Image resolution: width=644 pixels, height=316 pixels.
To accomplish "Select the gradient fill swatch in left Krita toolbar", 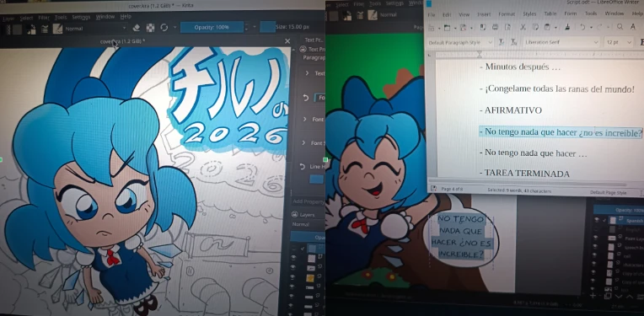I will [17, 29].
